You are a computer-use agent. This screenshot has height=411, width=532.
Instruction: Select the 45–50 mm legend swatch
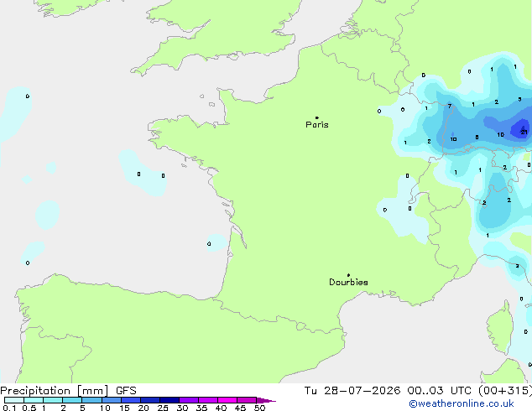point(247,400)
